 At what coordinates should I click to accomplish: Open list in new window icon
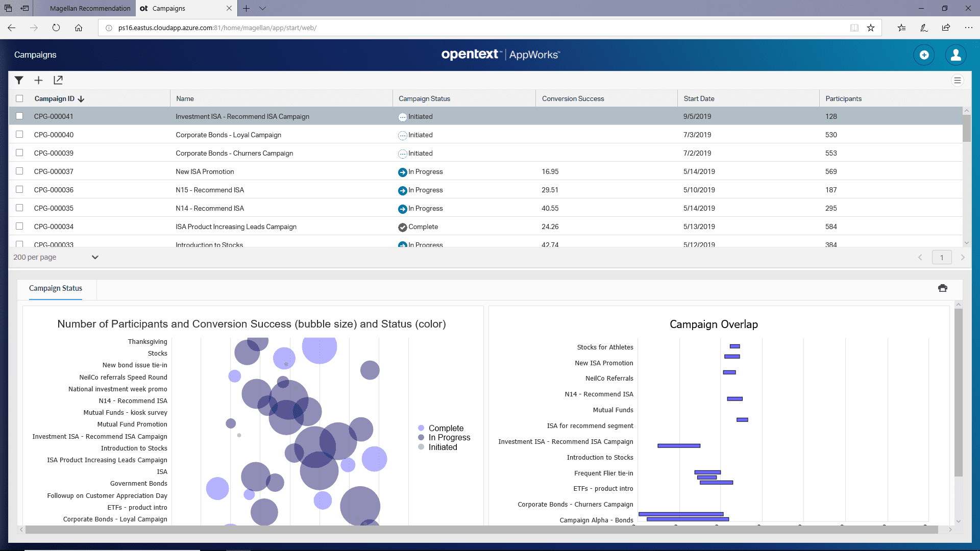point(58,80)
